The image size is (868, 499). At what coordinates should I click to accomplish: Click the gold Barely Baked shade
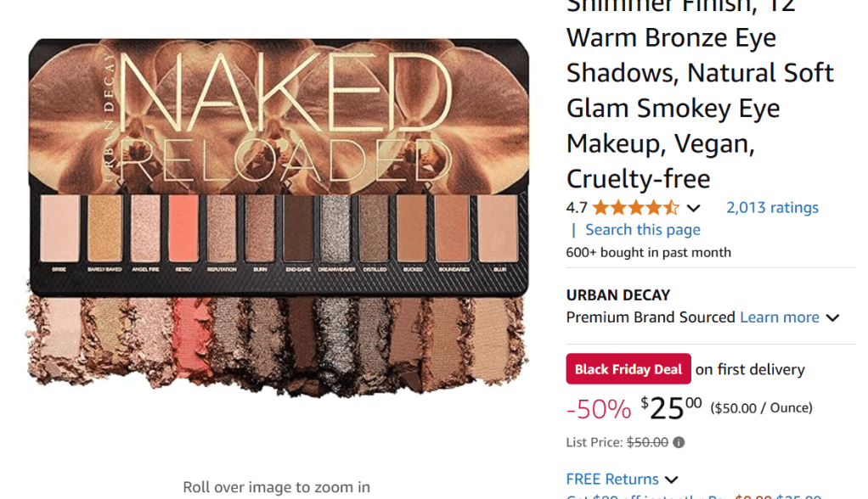(x=104, y=228)
